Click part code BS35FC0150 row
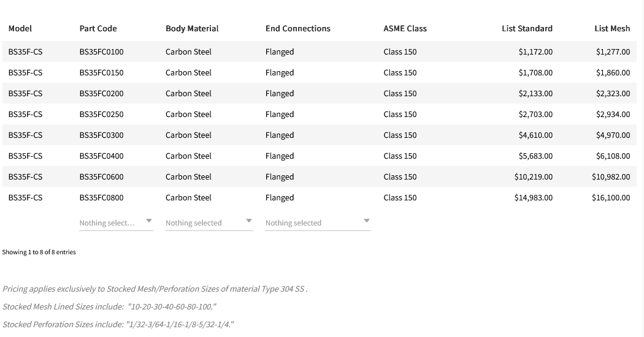This screenshot has width=644, height=337. click(x=101, y=73)
